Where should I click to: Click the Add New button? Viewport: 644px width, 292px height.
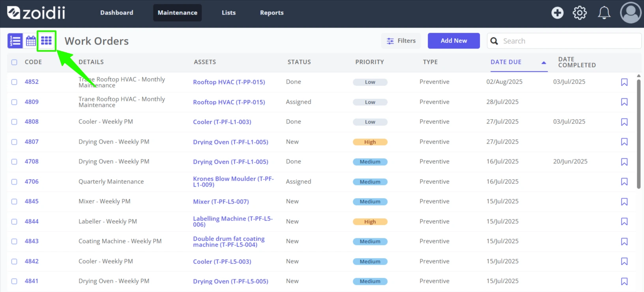[454, 41]
